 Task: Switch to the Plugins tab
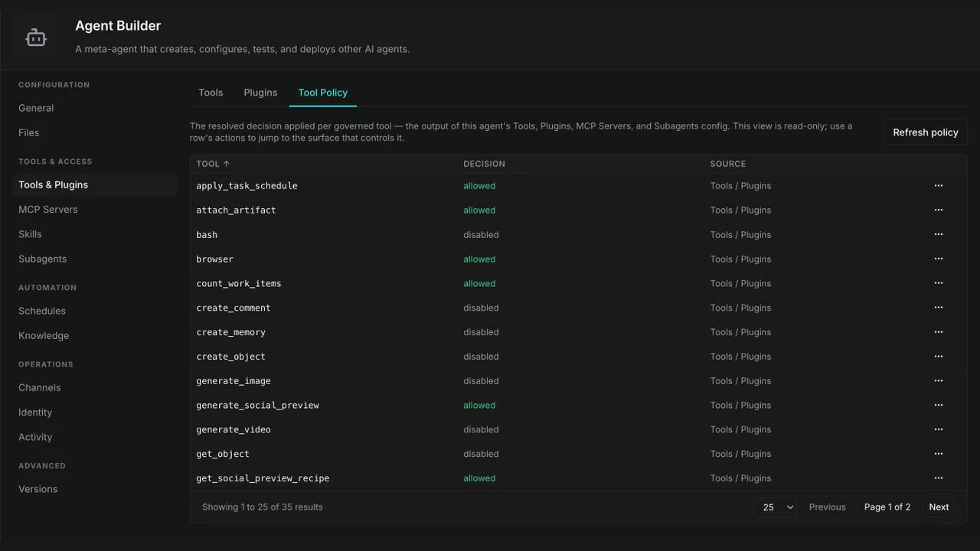[x=260, y=93]
